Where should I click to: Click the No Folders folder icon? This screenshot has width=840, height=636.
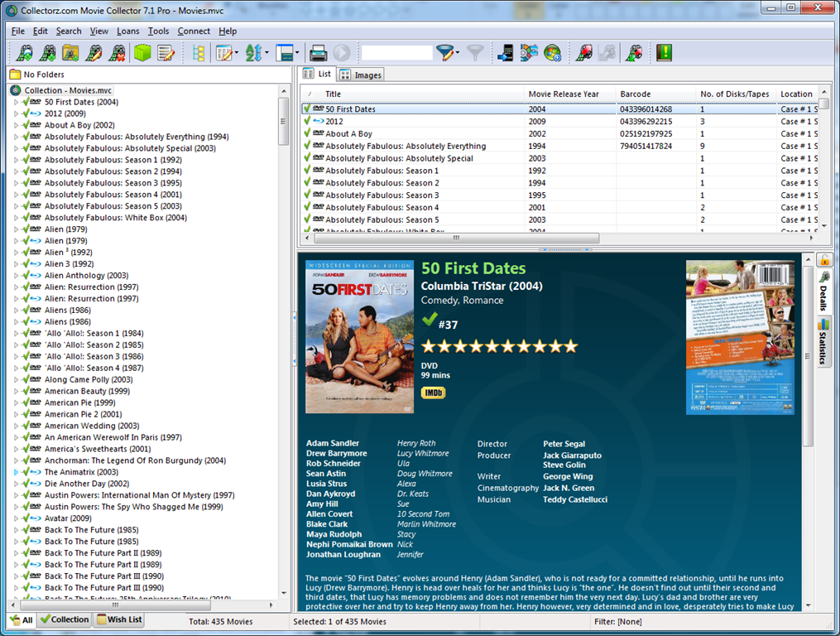(x=15, y=74)
